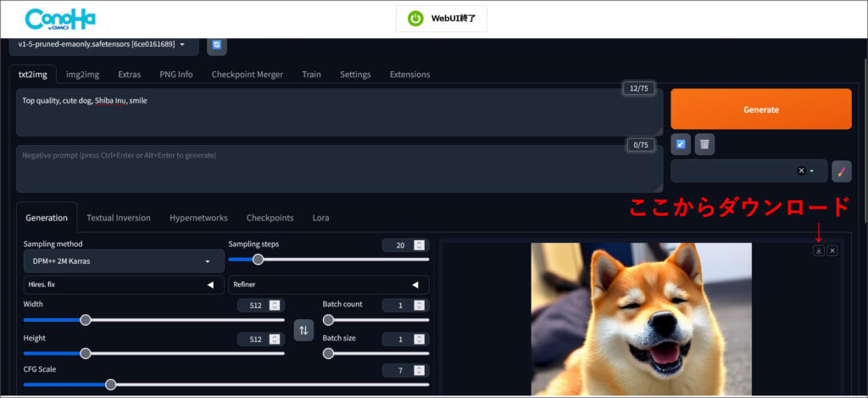Screen dimensions: 868x398
Task: Click the trash clear prompt icon
Action: [704, 144]
